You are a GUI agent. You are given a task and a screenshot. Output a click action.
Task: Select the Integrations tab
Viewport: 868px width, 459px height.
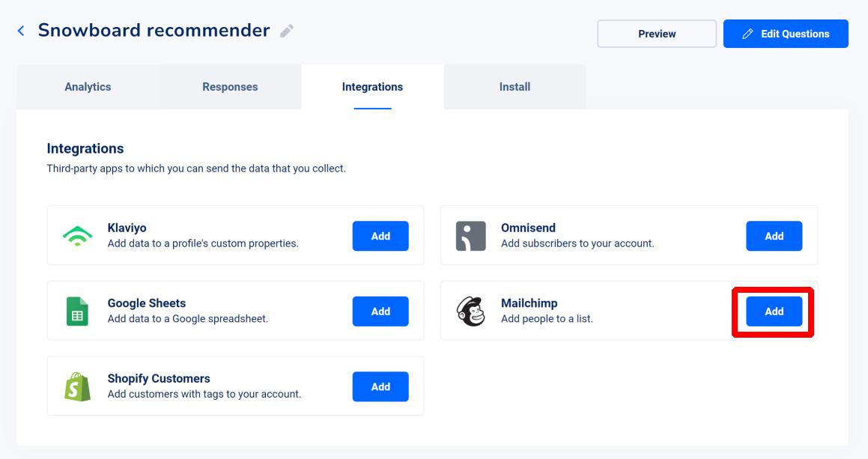(372, 87)
